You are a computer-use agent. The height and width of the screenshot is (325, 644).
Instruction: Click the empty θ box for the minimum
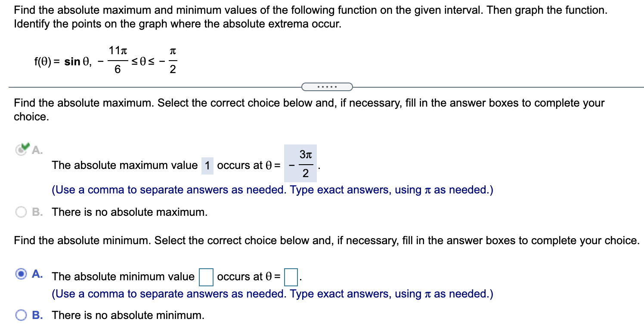pos(291,277)
